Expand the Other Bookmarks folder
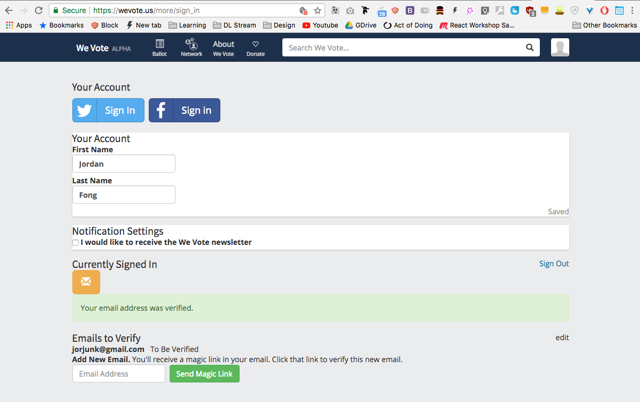 (x=604, y=25)
